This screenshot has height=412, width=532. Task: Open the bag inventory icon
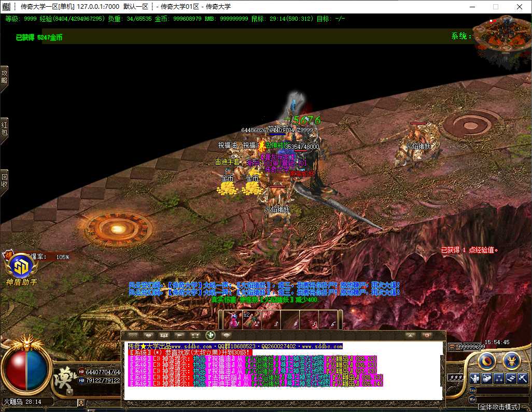[487, 378]
